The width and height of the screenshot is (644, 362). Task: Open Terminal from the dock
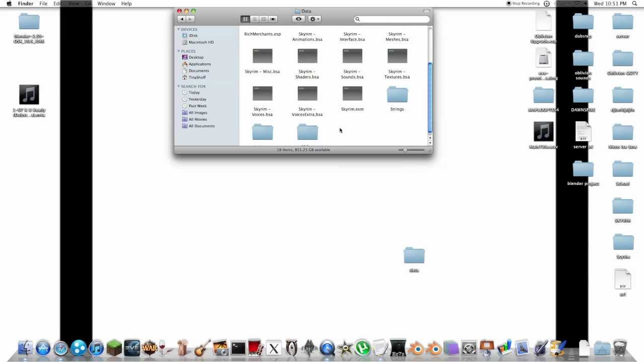[238, 348]
